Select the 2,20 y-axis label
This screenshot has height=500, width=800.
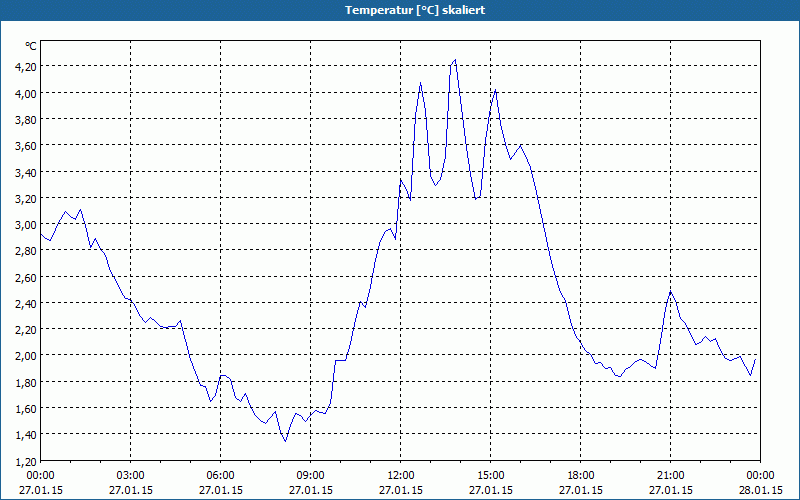click(26, 330)
